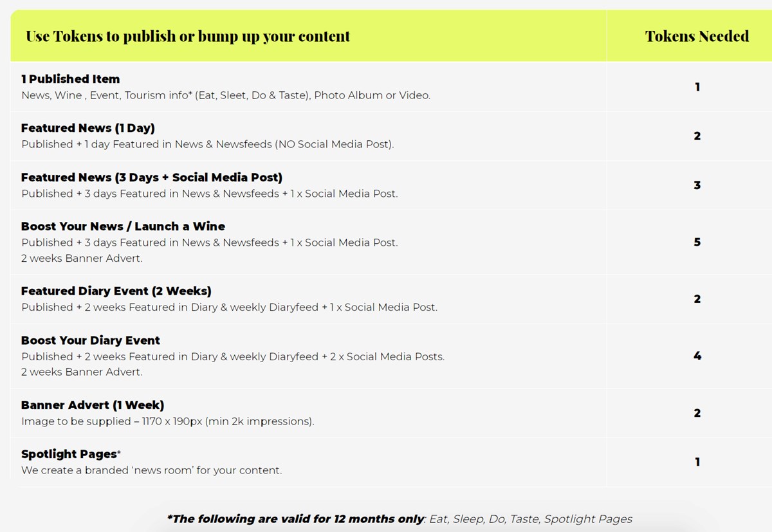Viewport: 772px width, 532px height.
Task: Select 'Boost Your News / Launch a Wine' title
Action: (x=123, y=226)
